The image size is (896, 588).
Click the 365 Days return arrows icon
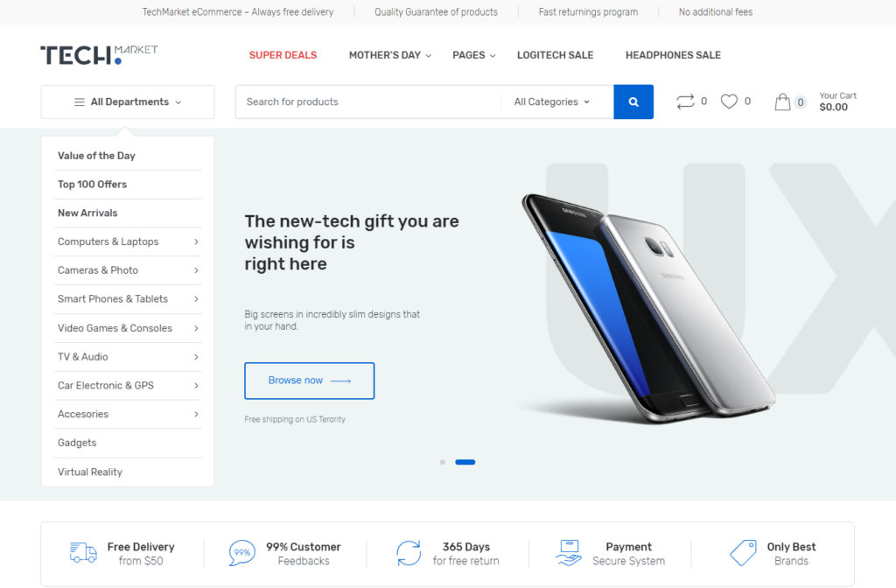(x=409, y=553)
